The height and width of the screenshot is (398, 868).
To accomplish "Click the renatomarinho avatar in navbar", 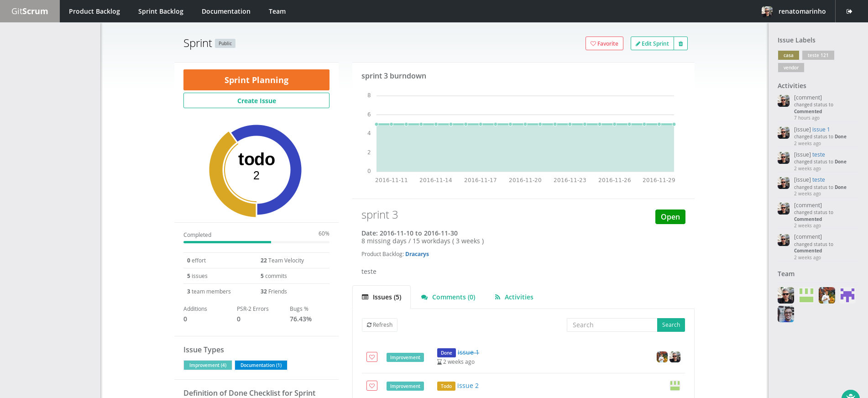I will (x=767, y=11).
